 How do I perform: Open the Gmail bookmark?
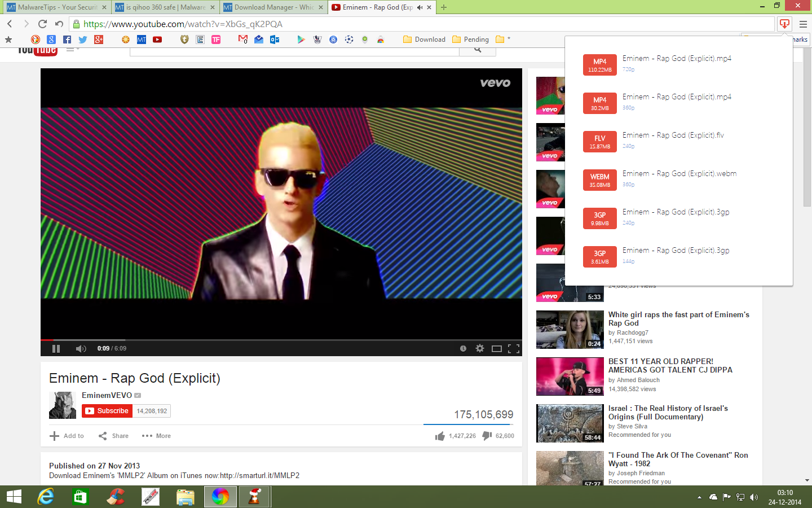coord(243,40)
